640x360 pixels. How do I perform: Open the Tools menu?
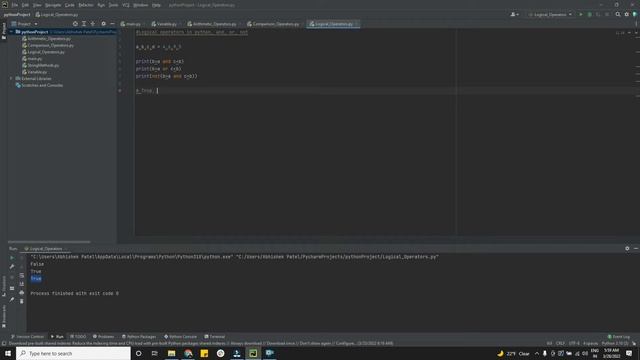113,5
